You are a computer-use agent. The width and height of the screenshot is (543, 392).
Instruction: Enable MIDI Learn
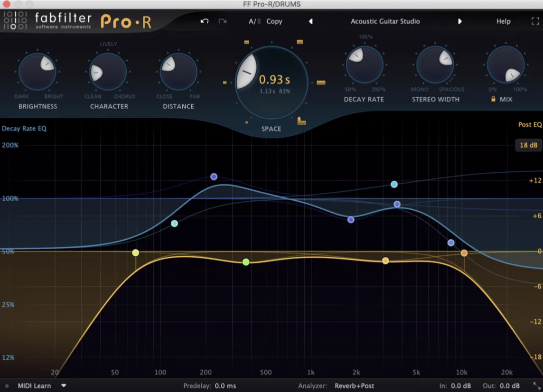(34, 386)
